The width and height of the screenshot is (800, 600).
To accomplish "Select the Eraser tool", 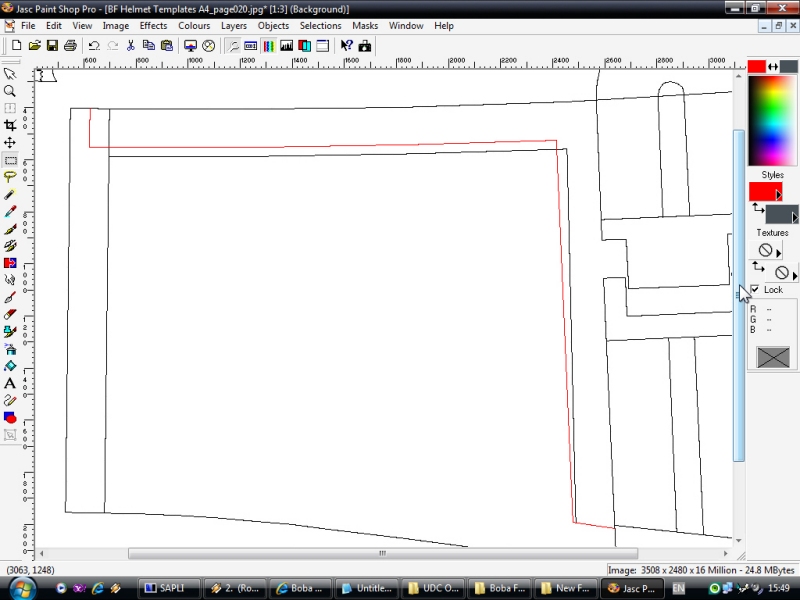I will click(10, 315).
